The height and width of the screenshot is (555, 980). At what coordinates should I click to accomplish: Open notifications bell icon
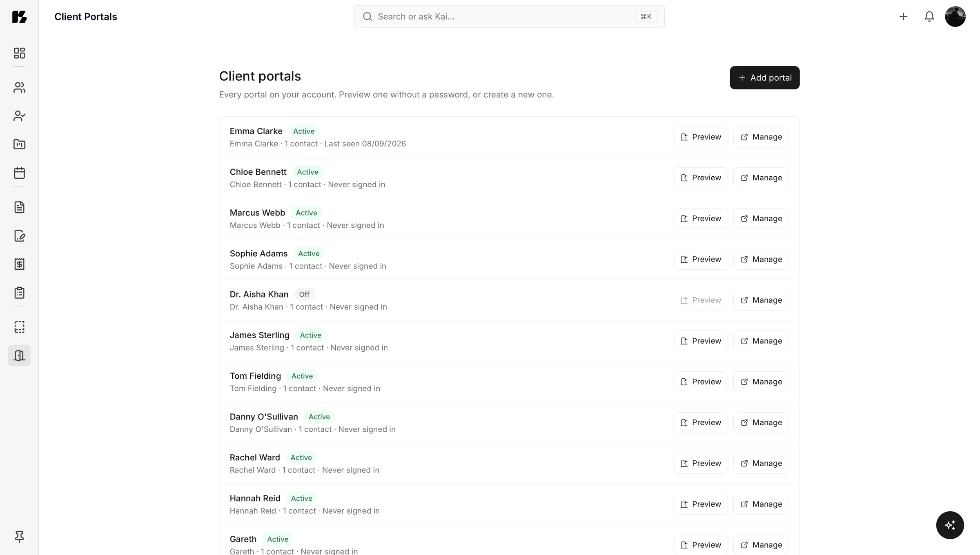tap(929, 17)
